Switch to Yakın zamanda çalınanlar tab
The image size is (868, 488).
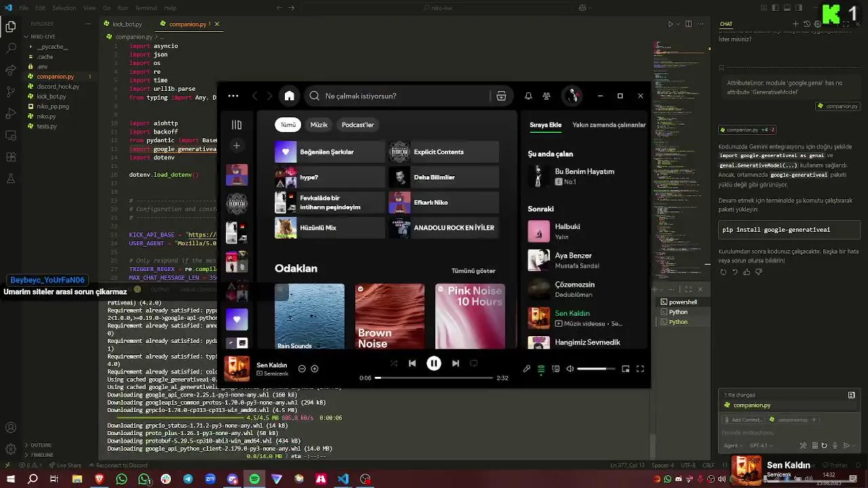tap(609, 125)
